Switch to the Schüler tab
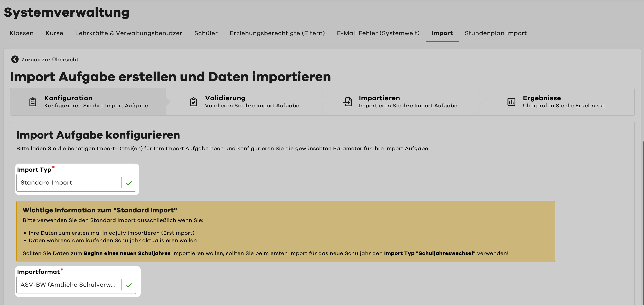Viewport: 644px width, 305px height. click(206, 33)
